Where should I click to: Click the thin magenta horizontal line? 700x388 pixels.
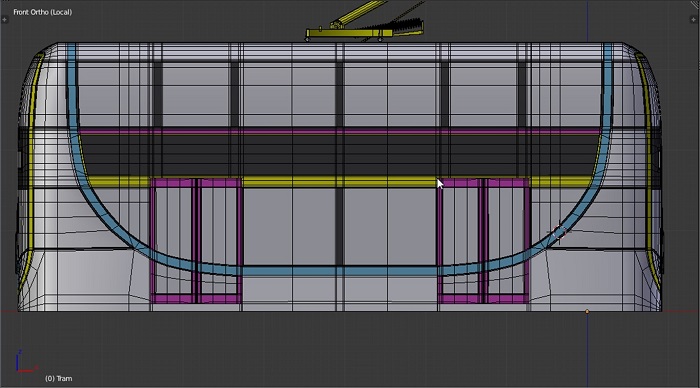[x=339, y=132]
